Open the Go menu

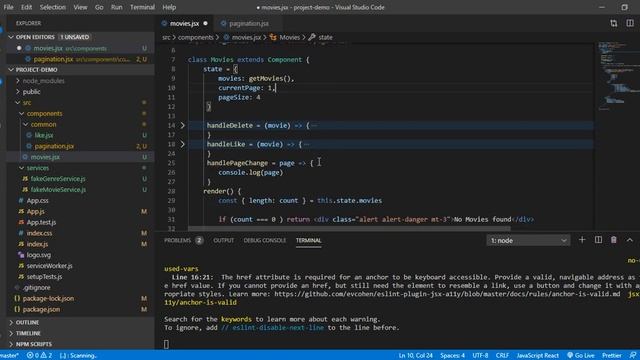99,7
